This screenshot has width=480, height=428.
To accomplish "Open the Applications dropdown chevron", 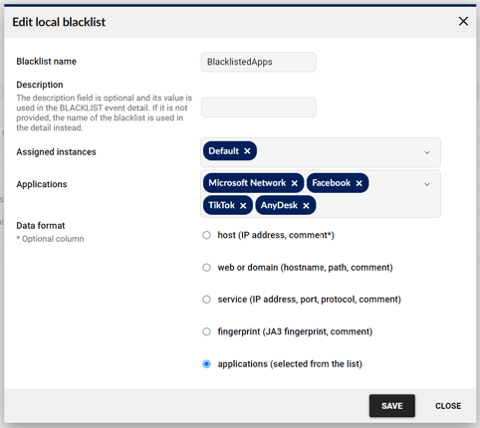I will 427,184.
